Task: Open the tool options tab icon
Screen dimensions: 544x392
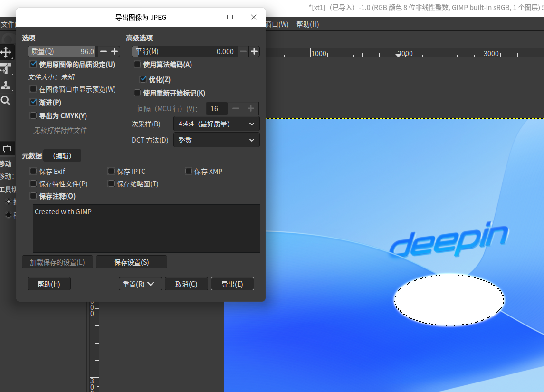Action: click(7, 150)
